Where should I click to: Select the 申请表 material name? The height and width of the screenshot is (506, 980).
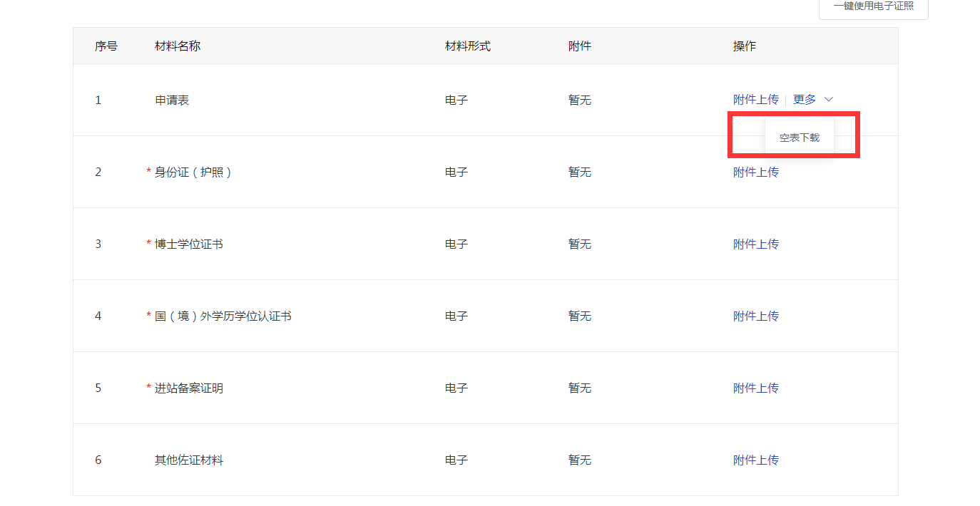click(x=172, y=100)
